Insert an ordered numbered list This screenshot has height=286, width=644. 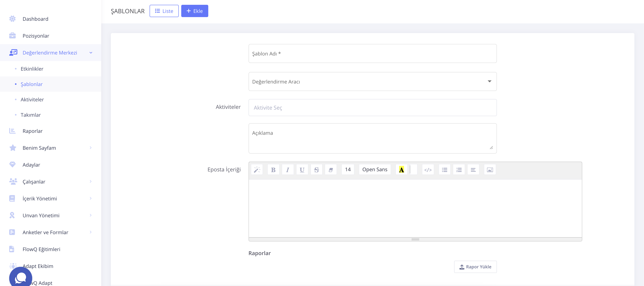point(459,170)
